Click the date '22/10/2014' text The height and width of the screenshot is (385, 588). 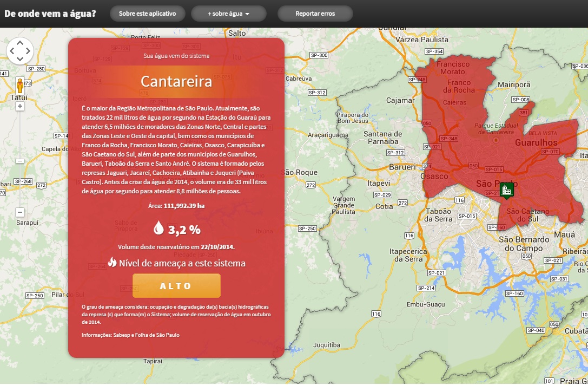tap(217, 247)
